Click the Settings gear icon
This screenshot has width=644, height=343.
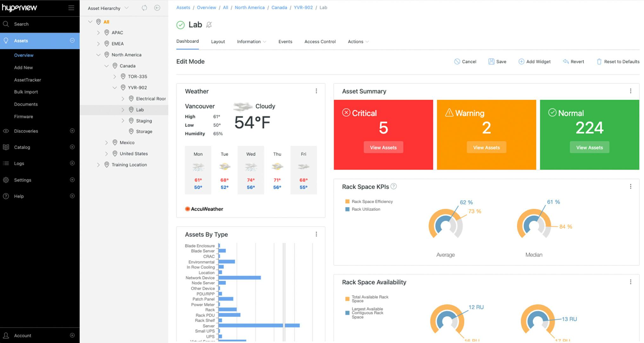point(6,180)
